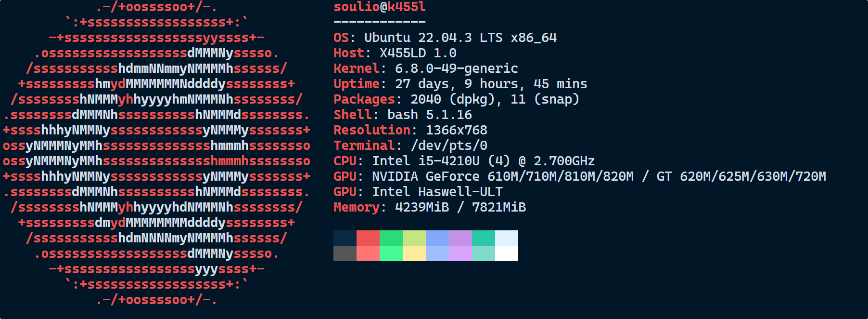Click the pure white swatch in the bottom row

coord(507,253)
